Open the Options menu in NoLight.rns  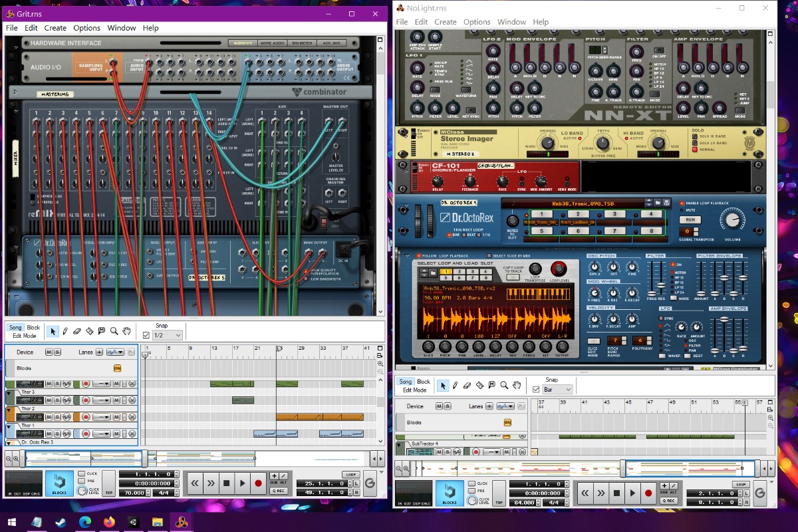[477, 22]
